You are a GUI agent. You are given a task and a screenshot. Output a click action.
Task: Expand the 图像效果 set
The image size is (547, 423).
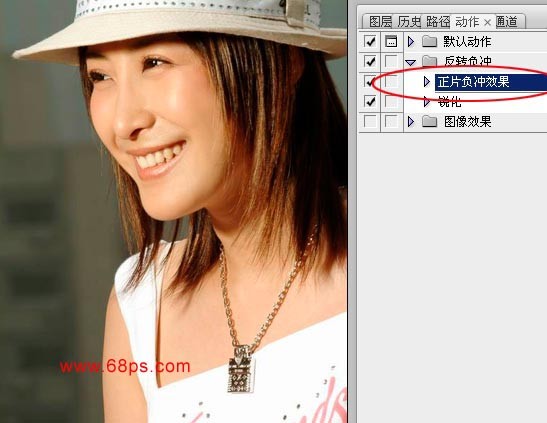[x=411, y=121]
